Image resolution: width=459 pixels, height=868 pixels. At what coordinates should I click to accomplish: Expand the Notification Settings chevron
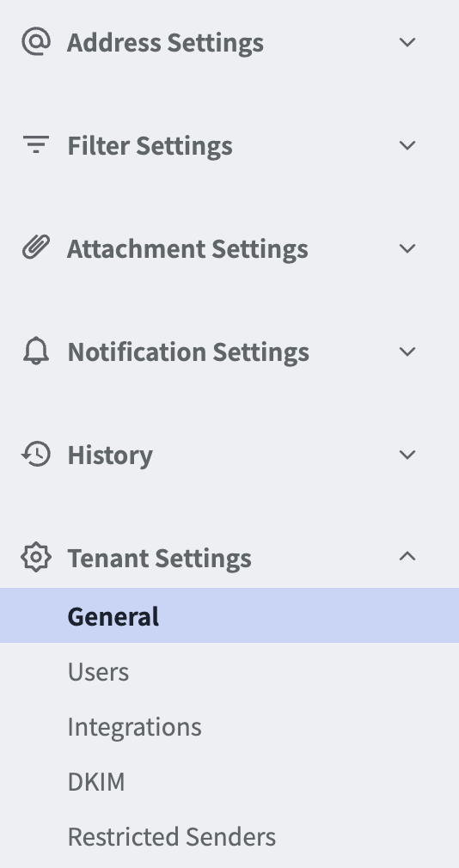click(407, 351)
